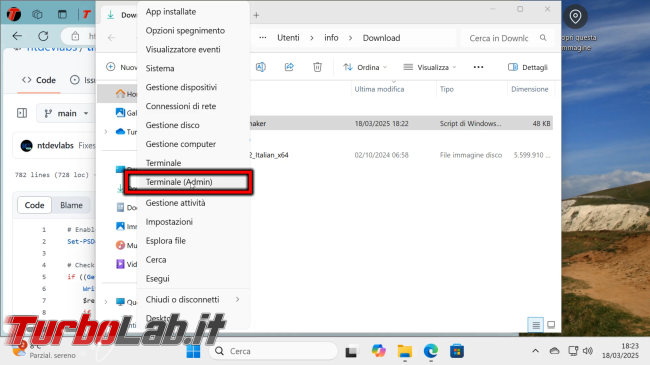Select Esplora file menu entry
The image size is (650, 365).
click(x=165, y=241)
